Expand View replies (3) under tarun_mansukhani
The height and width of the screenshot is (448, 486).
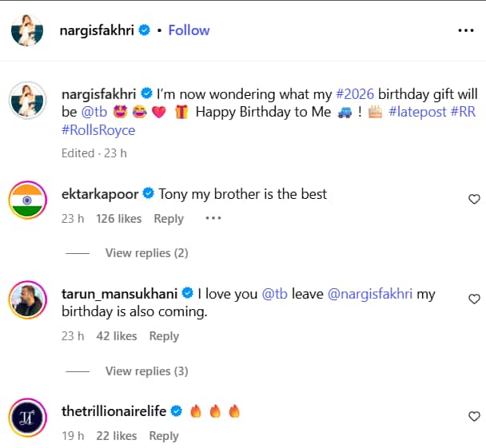[x=146, y=371]
